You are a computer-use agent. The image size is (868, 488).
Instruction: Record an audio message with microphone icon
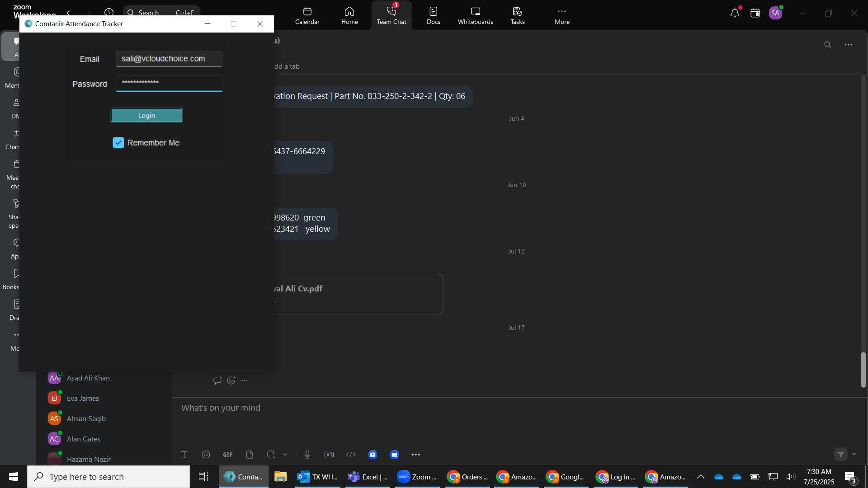pos(307,455)
